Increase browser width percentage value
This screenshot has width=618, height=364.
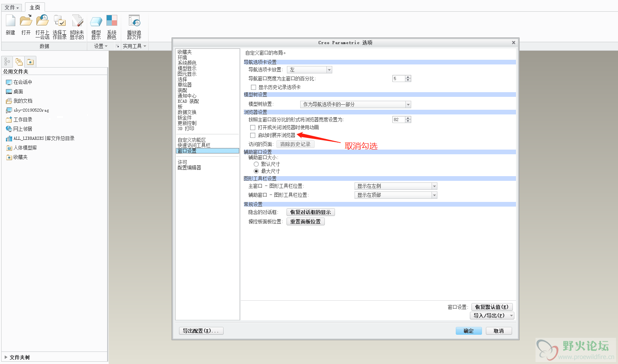(x=408, y=118)
